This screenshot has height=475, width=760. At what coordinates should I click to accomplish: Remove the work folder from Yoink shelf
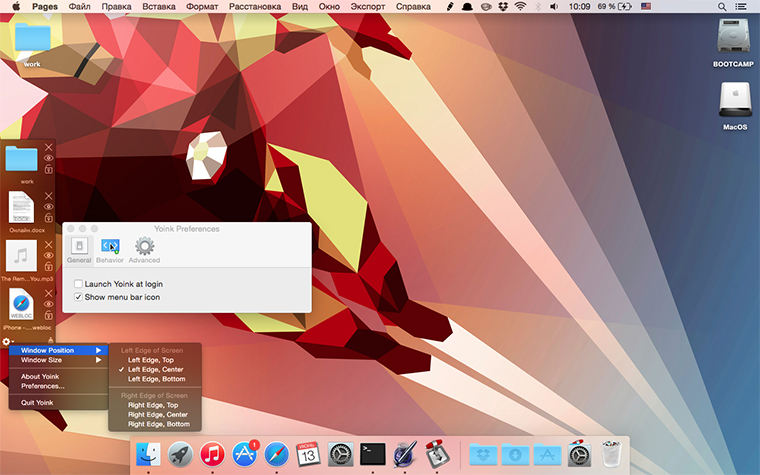[49, 147]
